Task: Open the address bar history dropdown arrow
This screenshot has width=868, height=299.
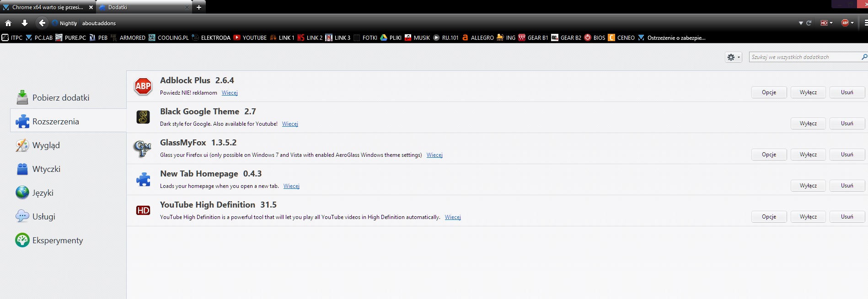Action: tap(801, 23)
